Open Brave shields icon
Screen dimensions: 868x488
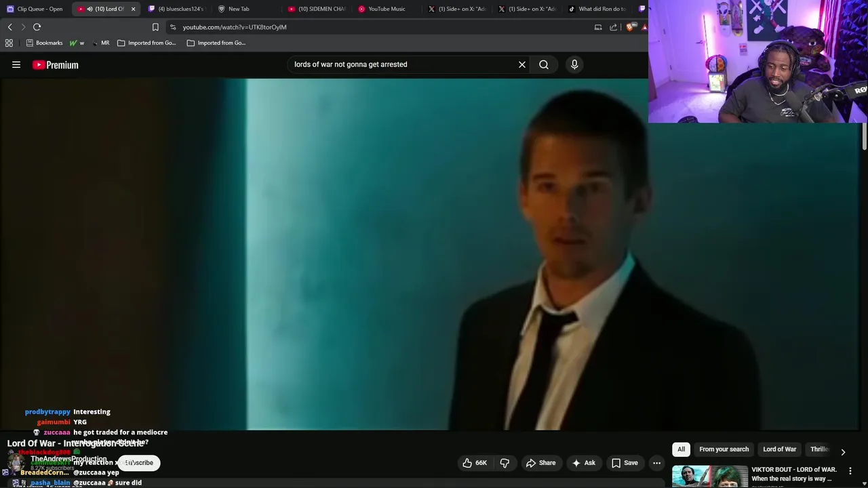630,27
